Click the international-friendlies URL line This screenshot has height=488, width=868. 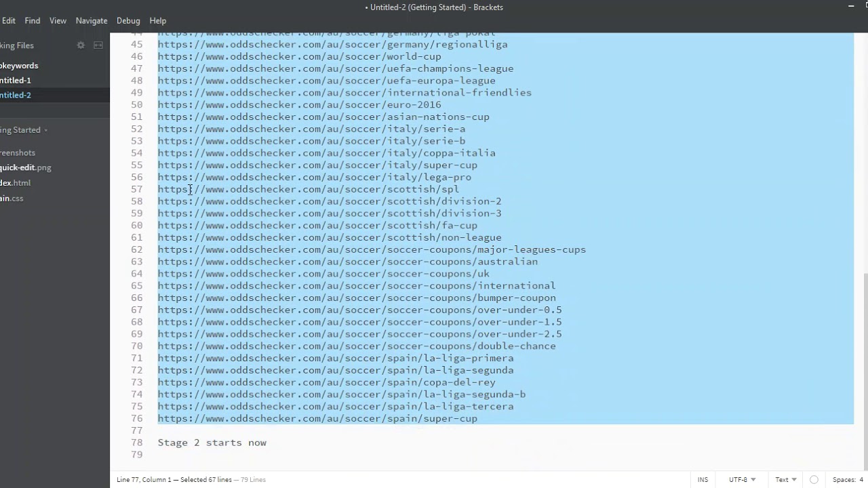344,93
